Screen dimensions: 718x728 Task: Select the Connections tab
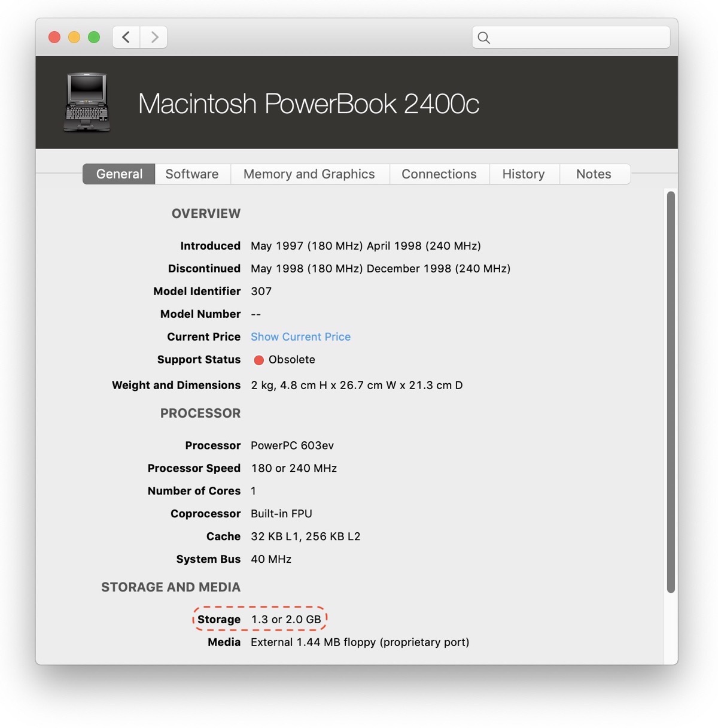click(x=439, y=174)
